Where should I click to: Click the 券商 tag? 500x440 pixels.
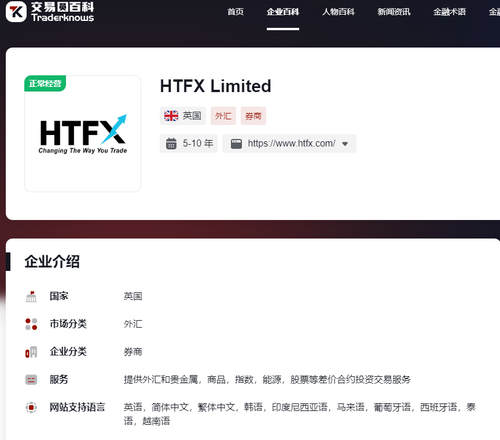[253, 116]
